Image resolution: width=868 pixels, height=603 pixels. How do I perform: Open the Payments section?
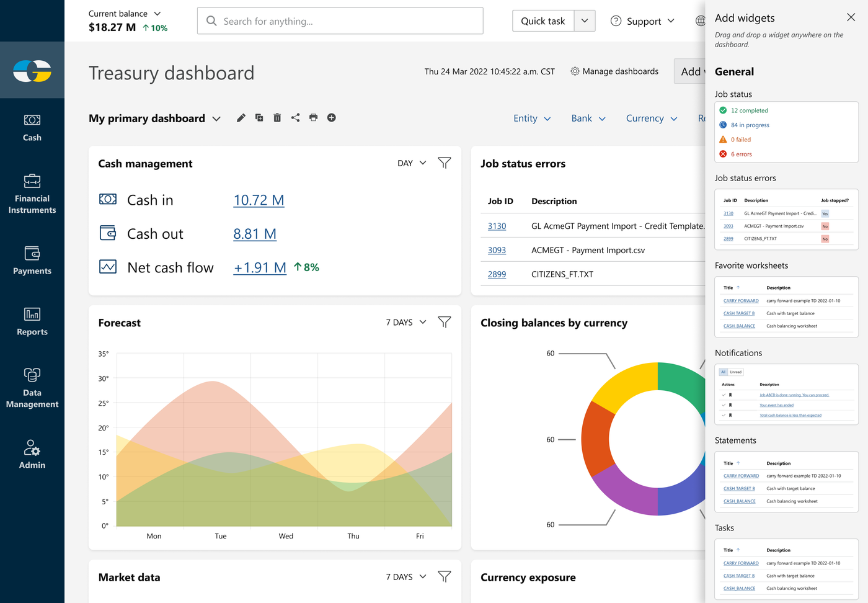[x=32, y=261]
